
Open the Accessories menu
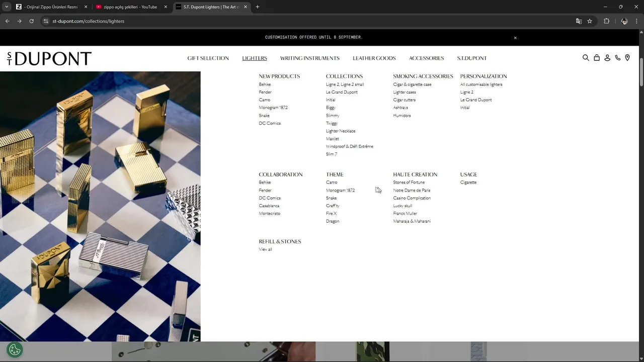pos(426,58)
